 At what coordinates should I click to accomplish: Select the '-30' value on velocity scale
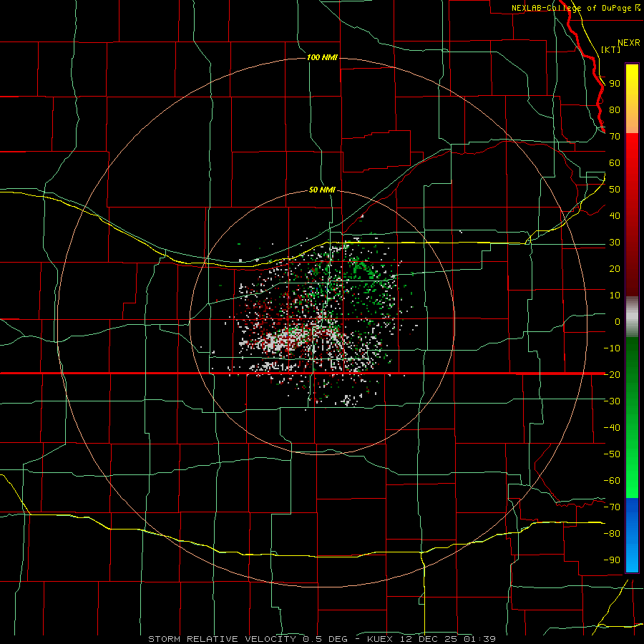pyautogui.click(x=612, y=401)
